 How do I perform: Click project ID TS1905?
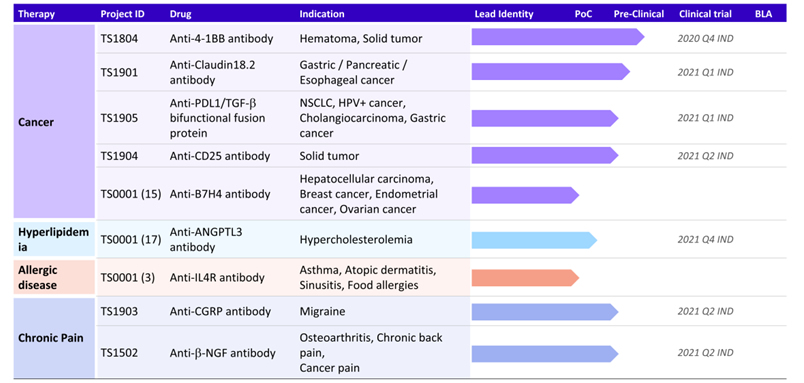click(119, 118)
